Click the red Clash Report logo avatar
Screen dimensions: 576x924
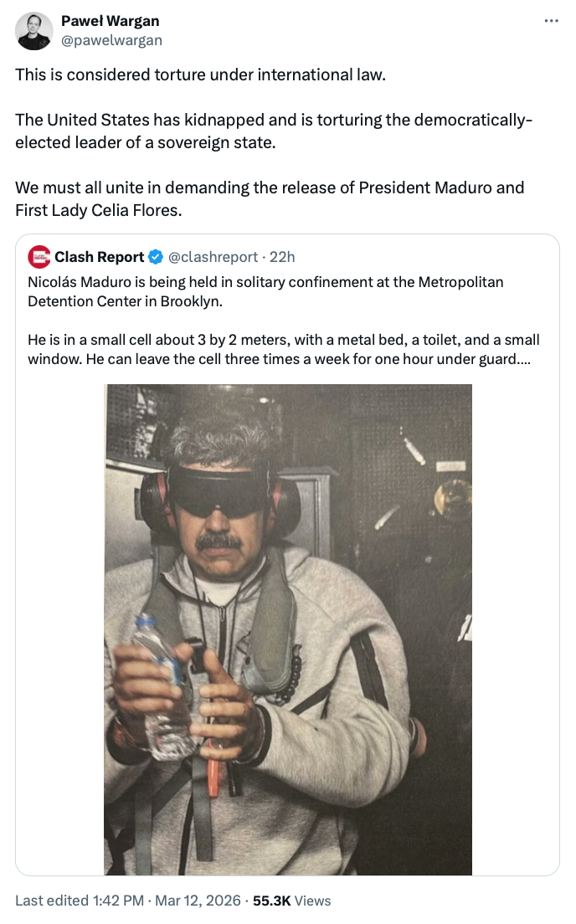[39, 257]
